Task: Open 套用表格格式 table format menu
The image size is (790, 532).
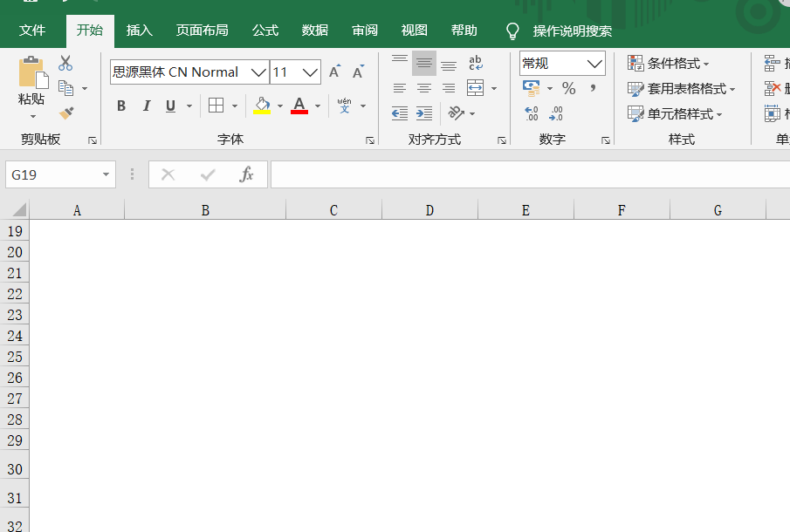Action: [681, 89]
